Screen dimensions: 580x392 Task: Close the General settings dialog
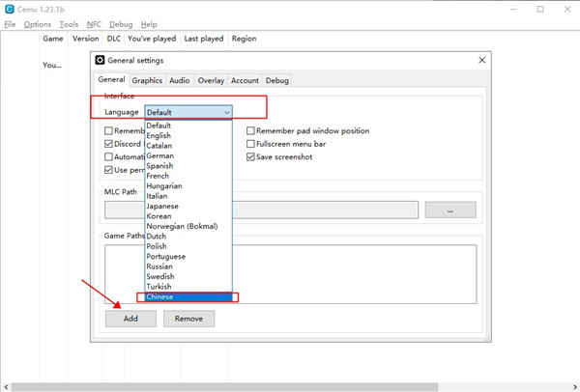pyautogui.click(x=482, y=60)
